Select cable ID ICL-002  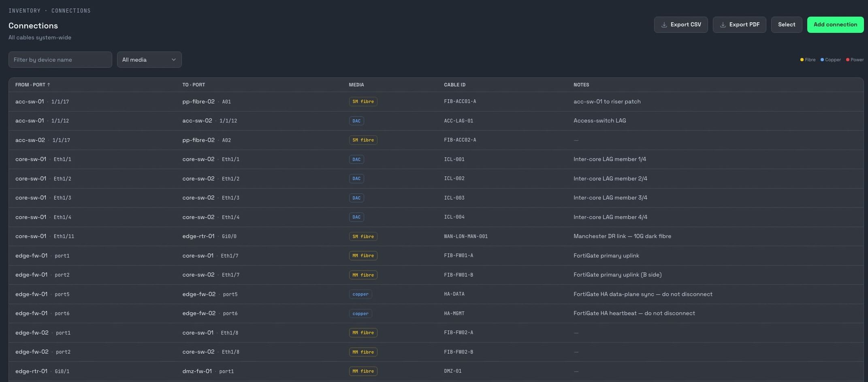454,178
